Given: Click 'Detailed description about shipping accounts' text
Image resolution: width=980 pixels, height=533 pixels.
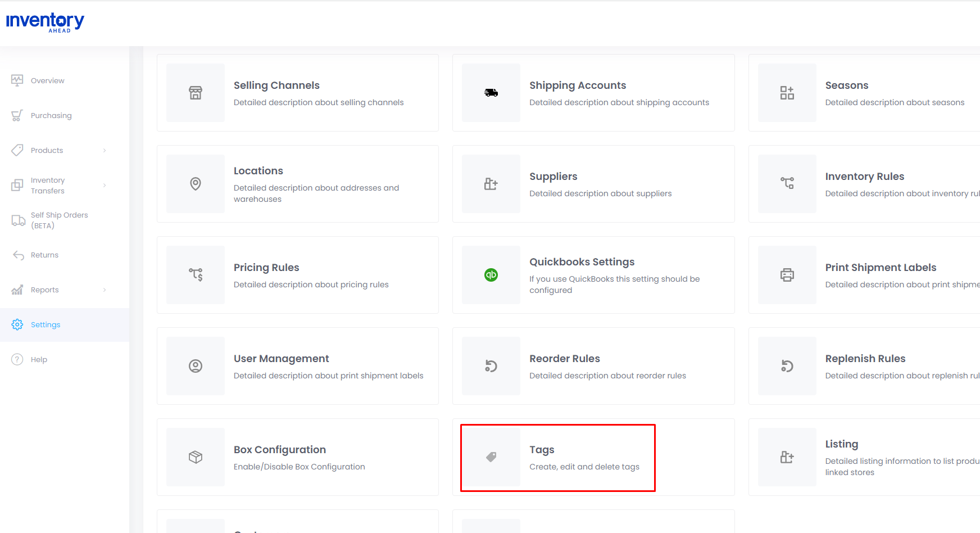Looking at the screenshot, I should click(x=619, y=102).
